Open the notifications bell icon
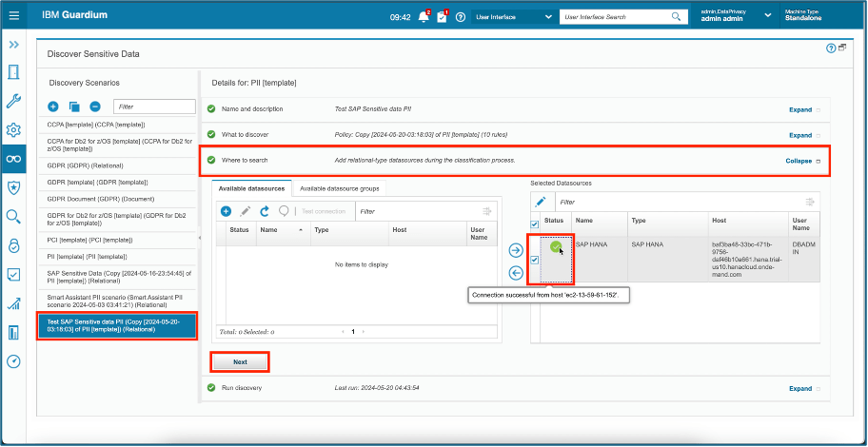The width and height of the screenshot is (868, 447). tap(424, 16)
